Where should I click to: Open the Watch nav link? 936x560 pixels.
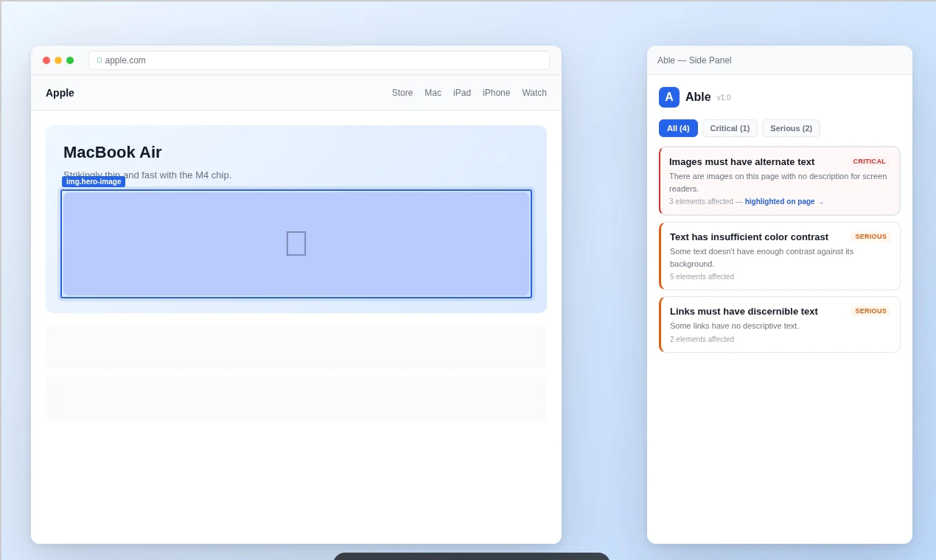click(x=534, y=93)
